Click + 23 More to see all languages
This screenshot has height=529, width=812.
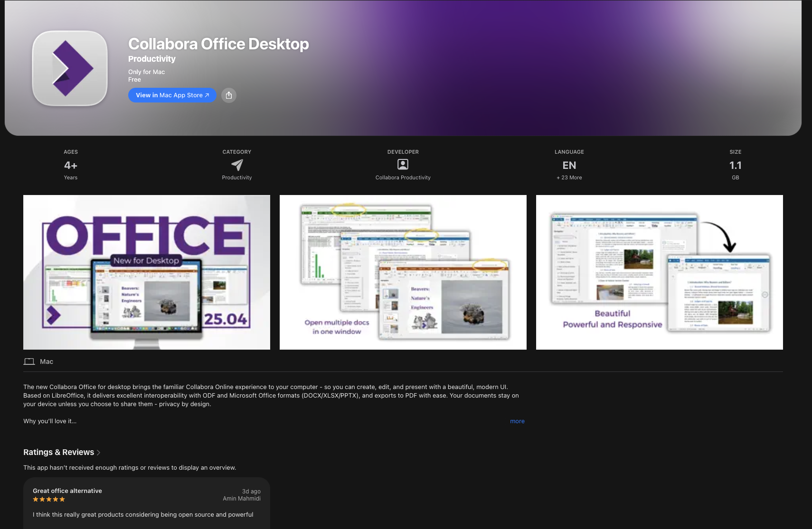coord(569,177)
